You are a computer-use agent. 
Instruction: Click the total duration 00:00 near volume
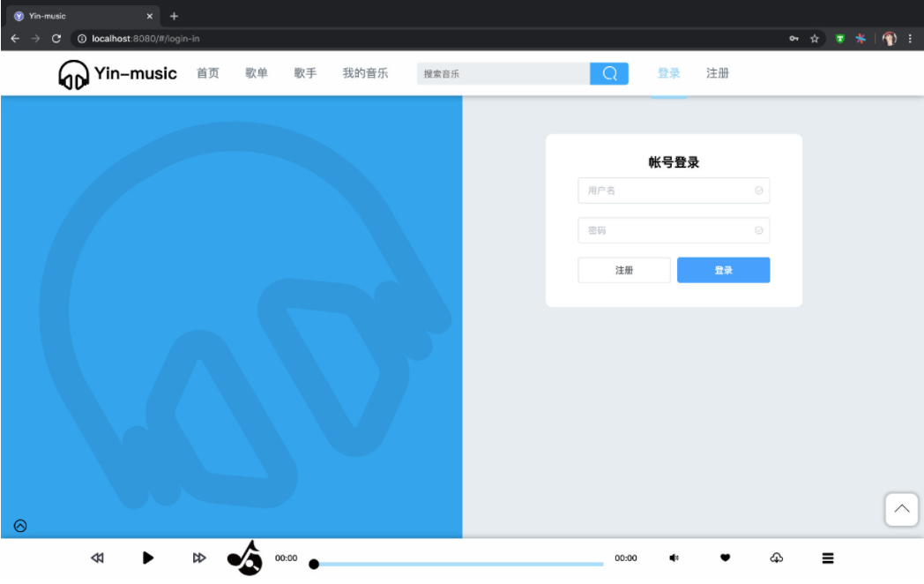[626, 558]
